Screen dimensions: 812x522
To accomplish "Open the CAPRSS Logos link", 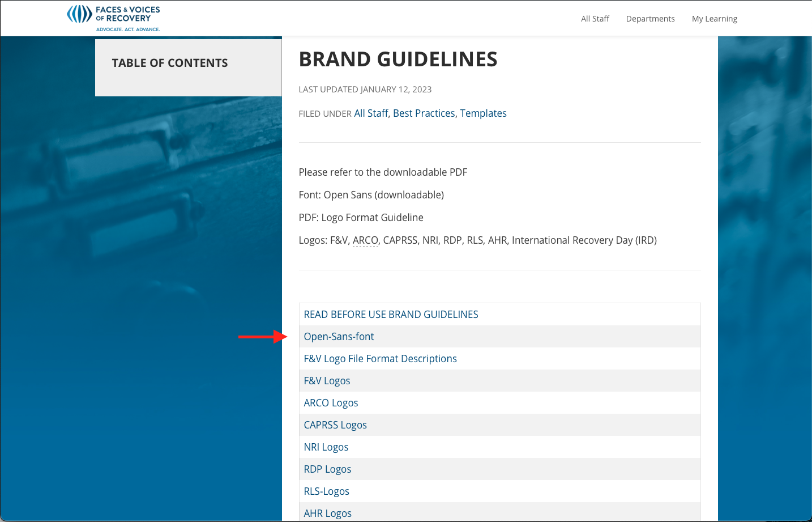I will [335, 425].
